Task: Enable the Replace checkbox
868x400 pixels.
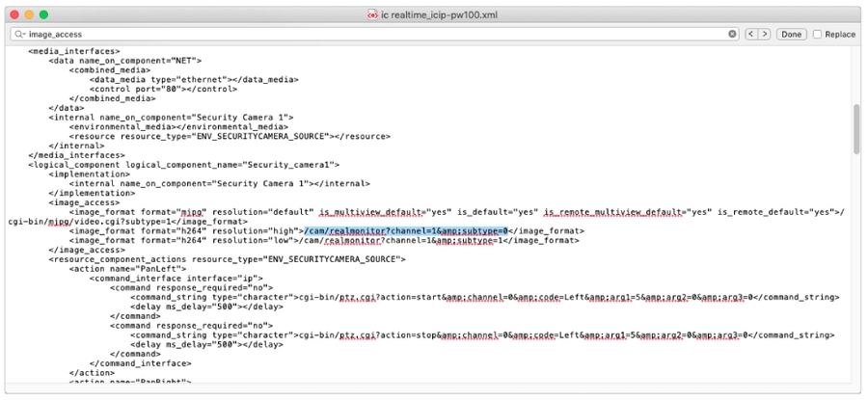Action: coord(818,34)
